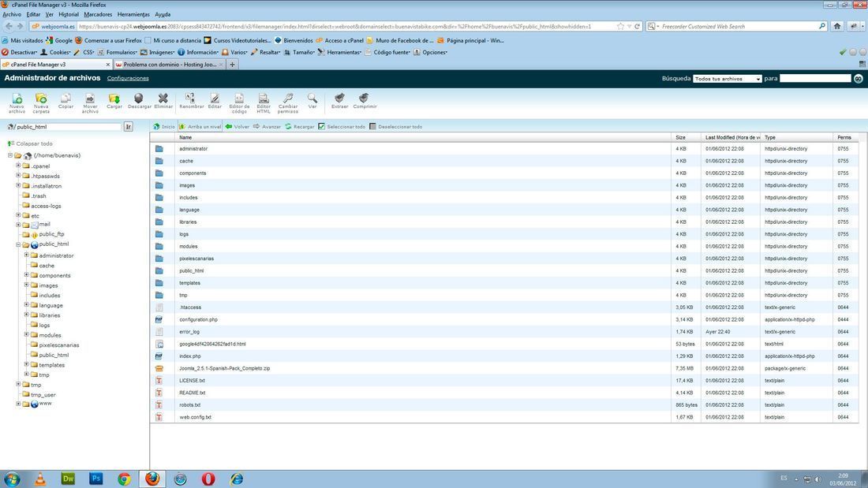Click the Extraer icon

340,101
